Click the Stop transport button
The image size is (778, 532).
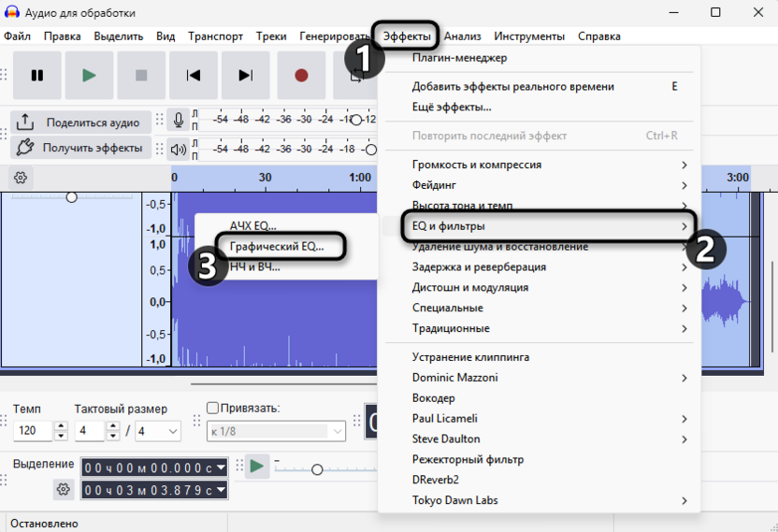141,76
